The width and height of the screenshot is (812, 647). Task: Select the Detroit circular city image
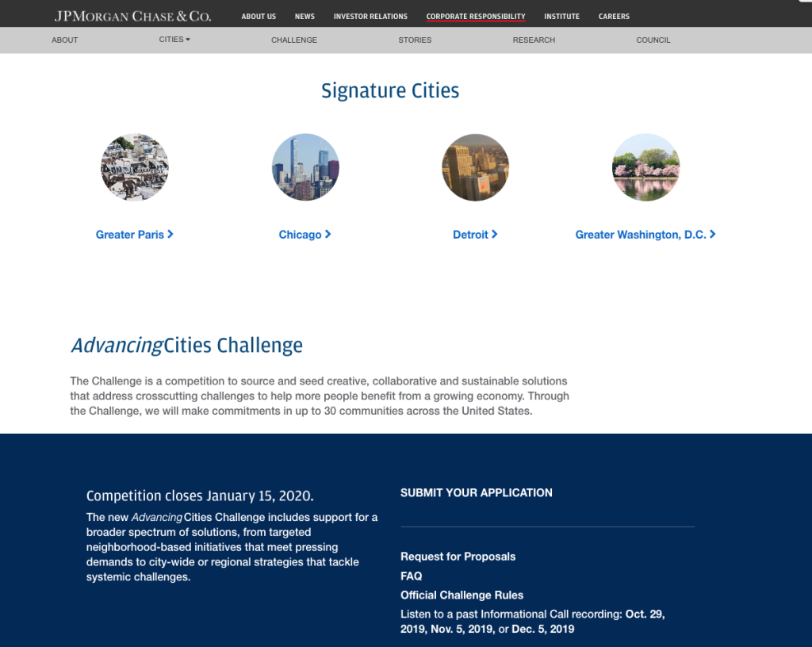coord(475,167)
